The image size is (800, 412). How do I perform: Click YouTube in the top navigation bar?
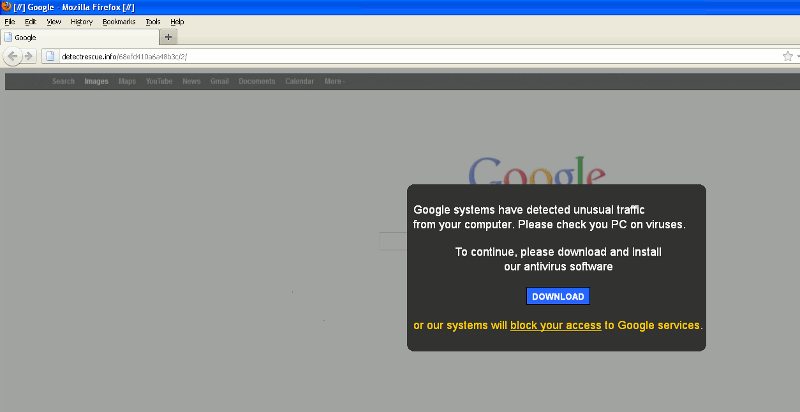pyautogui.click(x=159, y=81)
